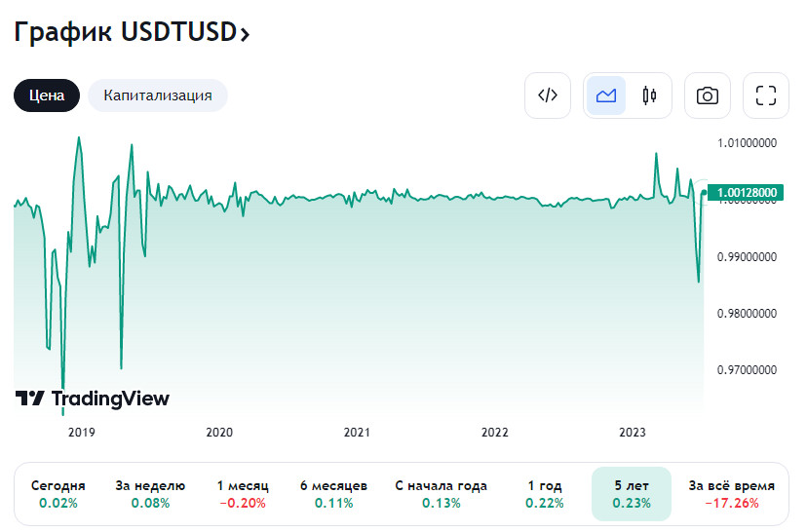Click the current price label 1.00128000
Image resolution: width=807 pixels, height=532 pixels.
click(747, 193)
